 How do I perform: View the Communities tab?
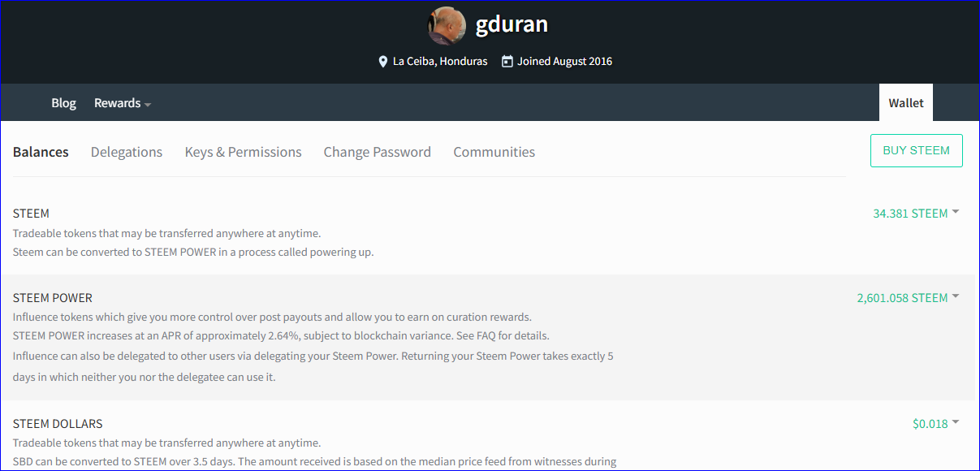click(x=494, y=152)
